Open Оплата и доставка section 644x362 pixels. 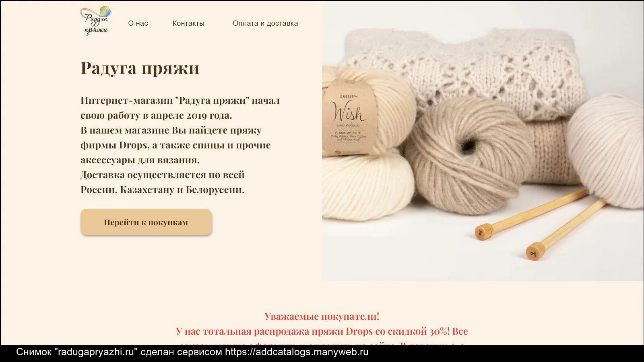point(265,23)
